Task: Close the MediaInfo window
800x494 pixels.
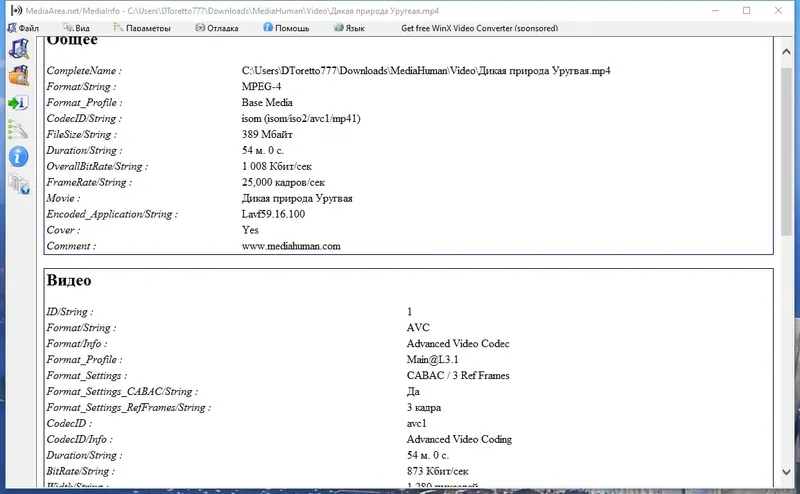Action: pyautogui.click(x=778, y=10)
